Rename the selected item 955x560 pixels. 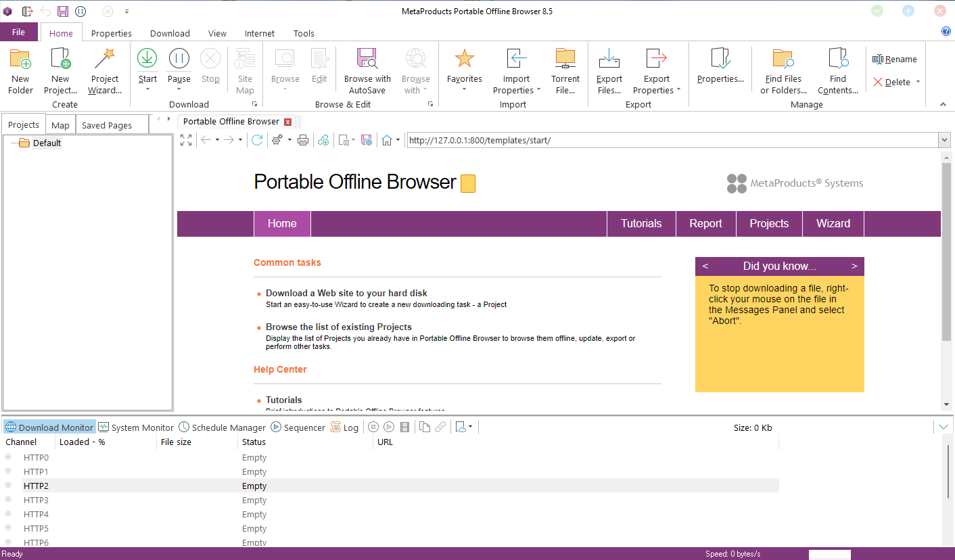895,60
